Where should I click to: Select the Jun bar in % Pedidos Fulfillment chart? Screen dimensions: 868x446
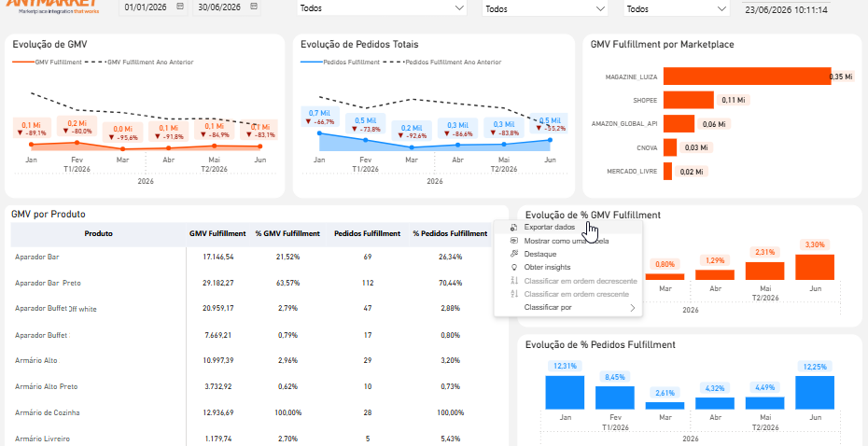coord(814,392)
